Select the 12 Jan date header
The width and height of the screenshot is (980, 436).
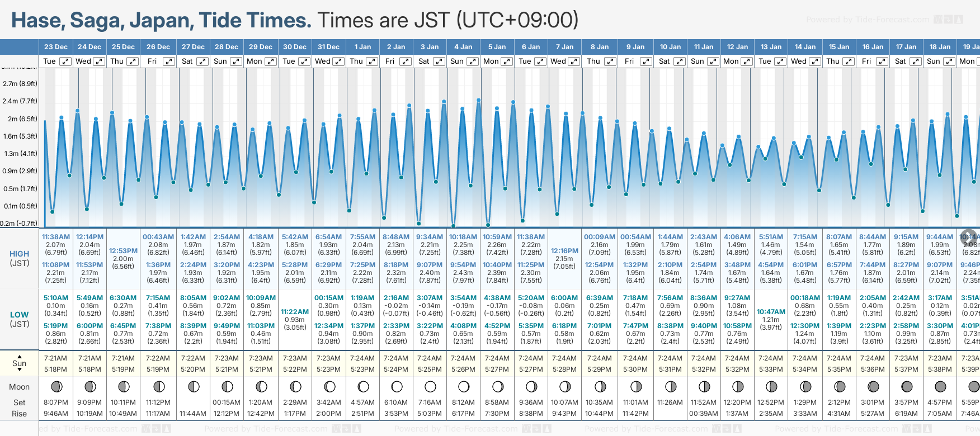pos(737,47)
